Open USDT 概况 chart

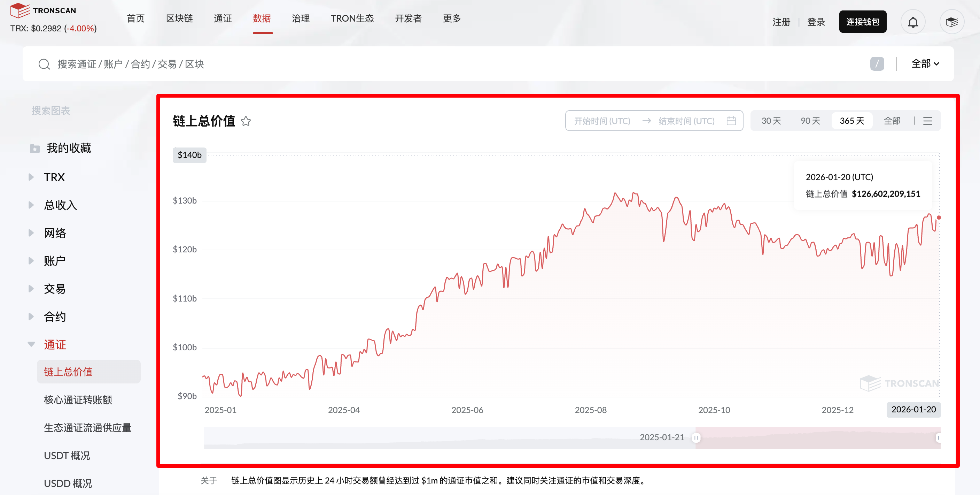pyautogui.click(x=67, y=455)
